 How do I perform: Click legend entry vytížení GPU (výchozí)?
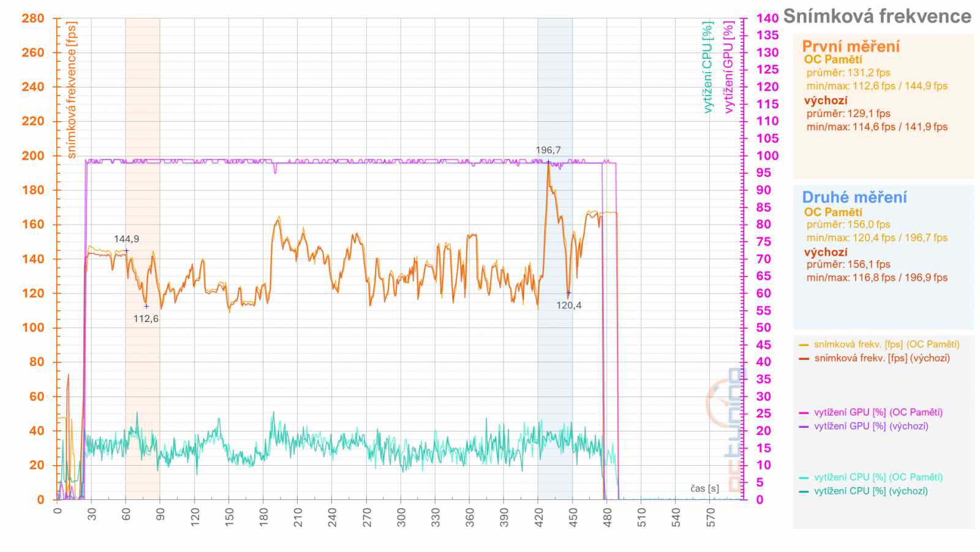pos(871,427)
